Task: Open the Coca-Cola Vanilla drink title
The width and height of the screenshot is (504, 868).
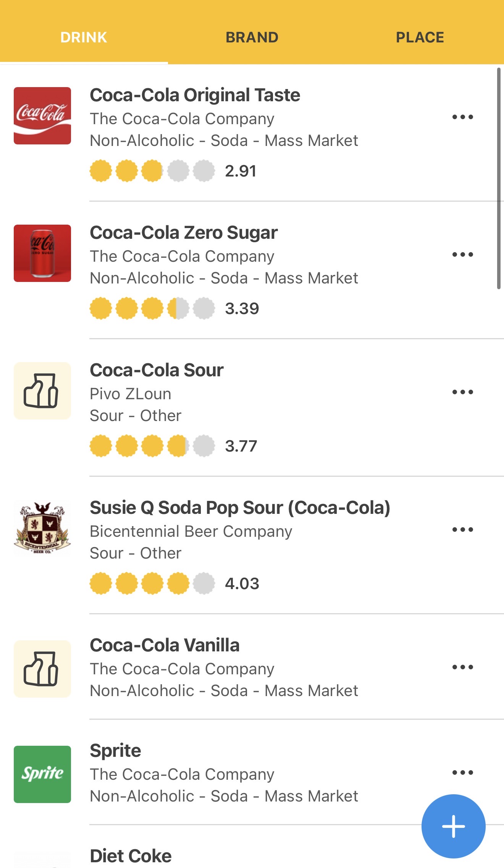Action: coord(165,645)
